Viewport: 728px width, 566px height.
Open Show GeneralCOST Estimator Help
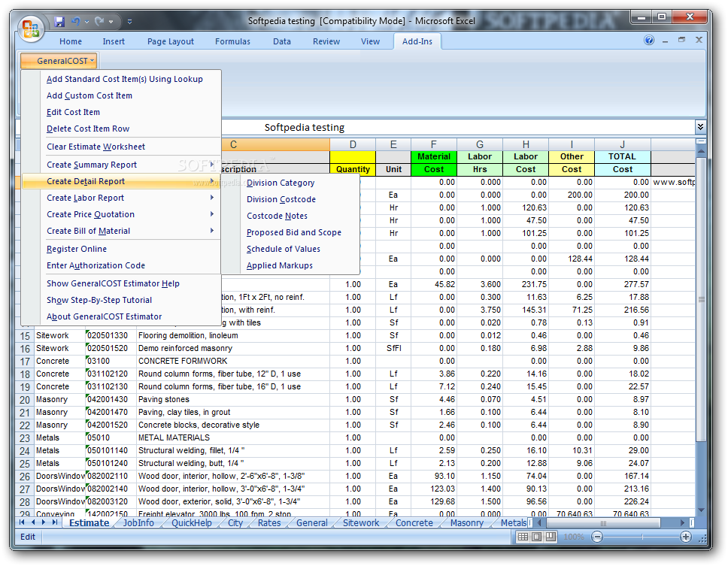113,283
